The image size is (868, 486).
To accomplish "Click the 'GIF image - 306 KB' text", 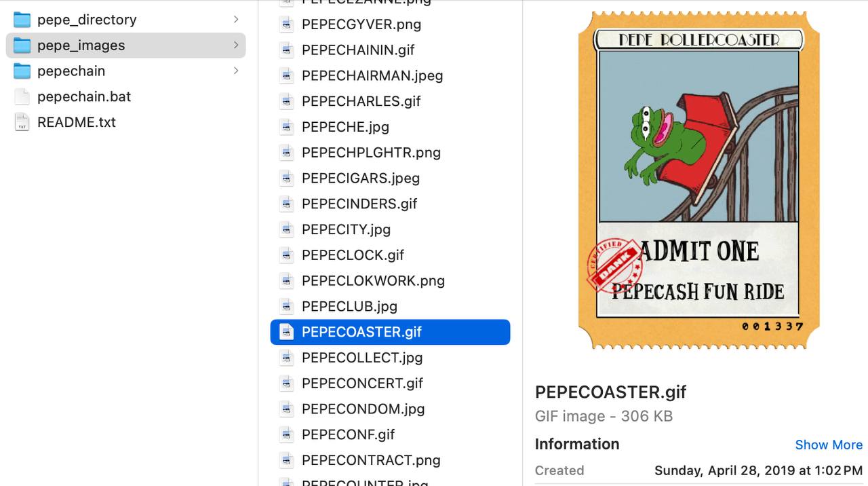I will click(x=604, y=416).
